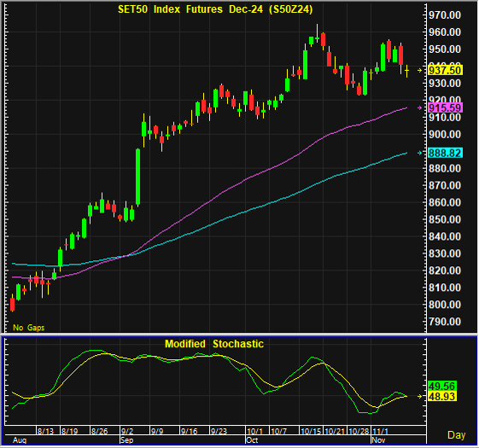Select the 8/19 date marker

point(70,431)
